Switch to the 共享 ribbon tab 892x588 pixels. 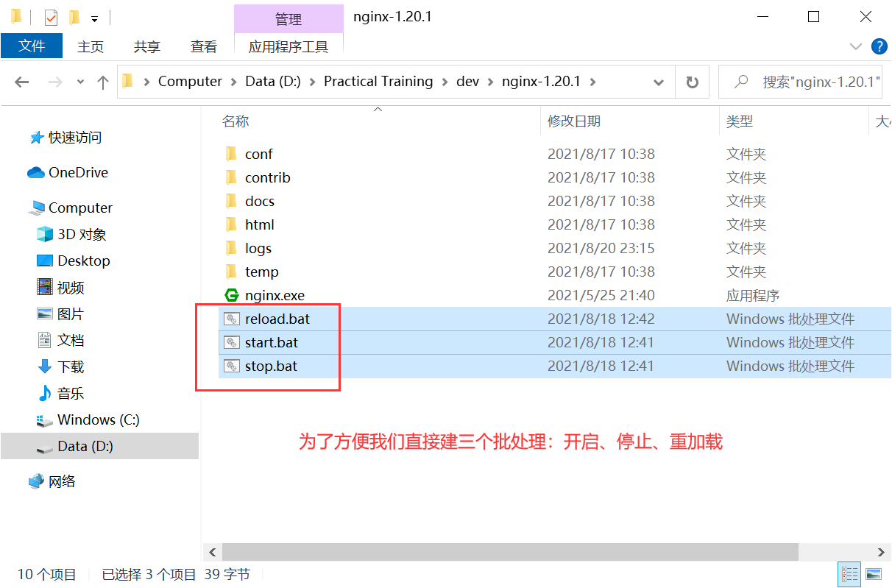(147, 46)
